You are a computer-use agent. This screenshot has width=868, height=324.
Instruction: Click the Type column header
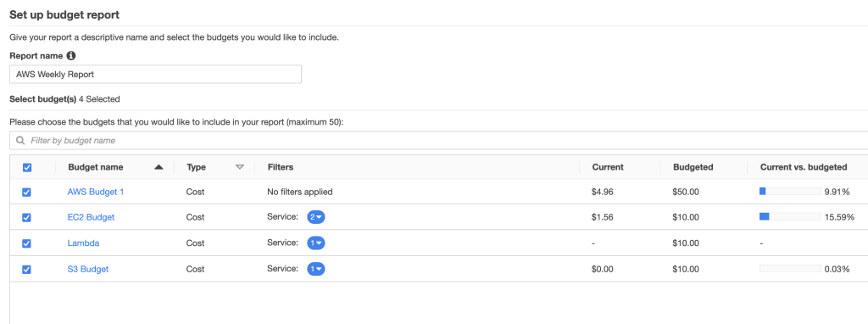click(x=197, y=167)
